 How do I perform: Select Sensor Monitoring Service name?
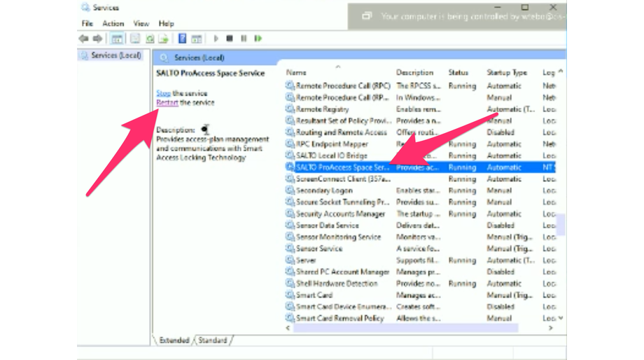pos(338,237)
